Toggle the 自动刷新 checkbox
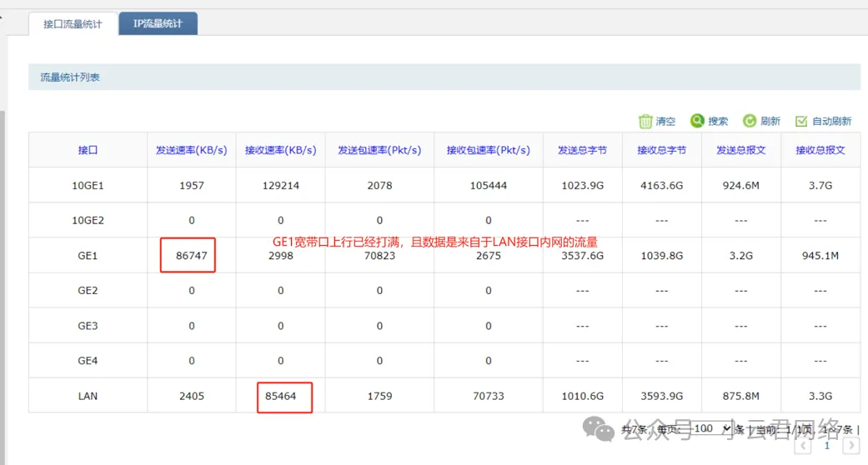This screenshot has width=868, height=465. coord(801,122)
